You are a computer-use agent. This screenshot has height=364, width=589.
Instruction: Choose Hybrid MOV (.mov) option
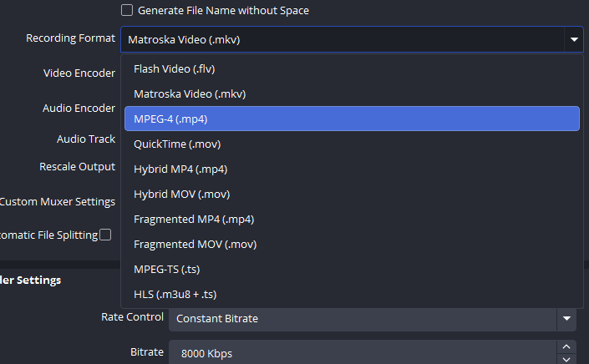[x=352, y=194]
